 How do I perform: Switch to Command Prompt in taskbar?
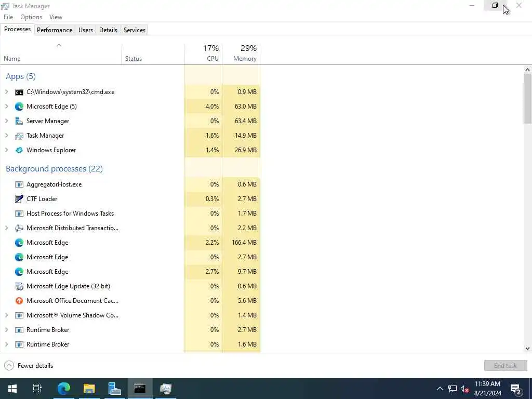[140, 389]
